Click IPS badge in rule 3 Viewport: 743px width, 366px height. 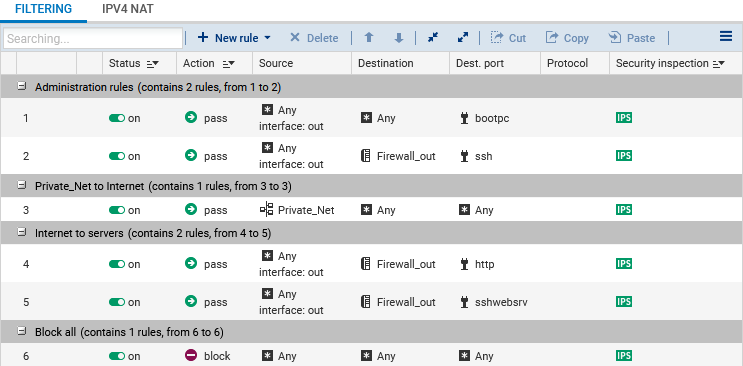click(x=624, y=210)
